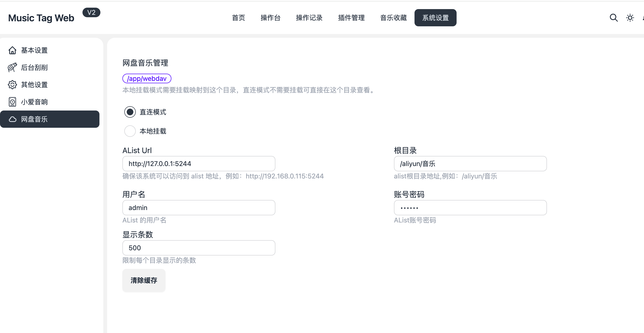
Task: Select the 本地挂载 radio button
Action: click(x=130, y=131)
